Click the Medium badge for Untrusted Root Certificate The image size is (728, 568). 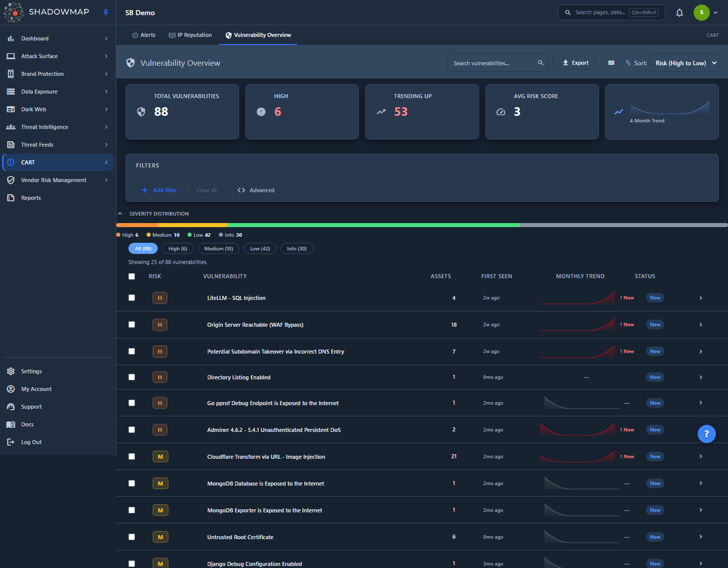(160, 537)
